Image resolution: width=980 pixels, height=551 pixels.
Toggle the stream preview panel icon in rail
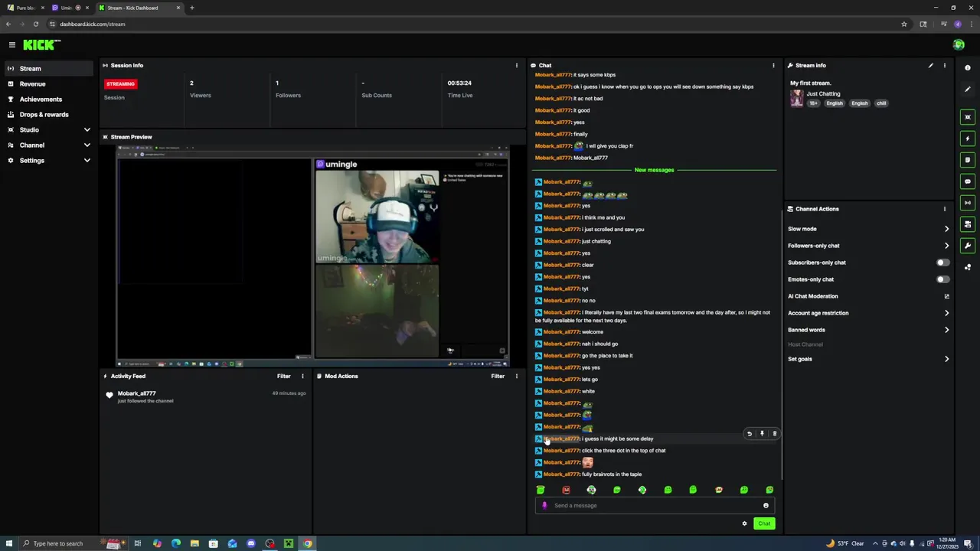pos(968,117)
